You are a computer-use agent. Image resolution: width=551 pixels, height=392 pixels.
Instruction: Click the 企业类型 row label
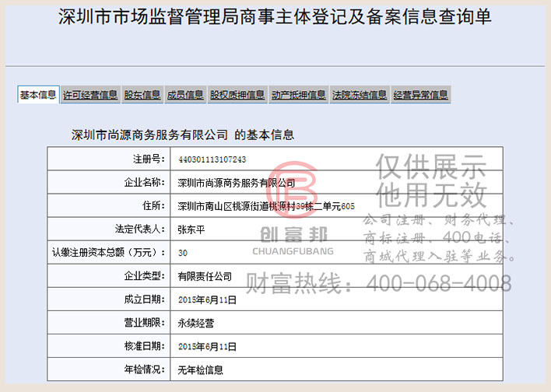144,276
